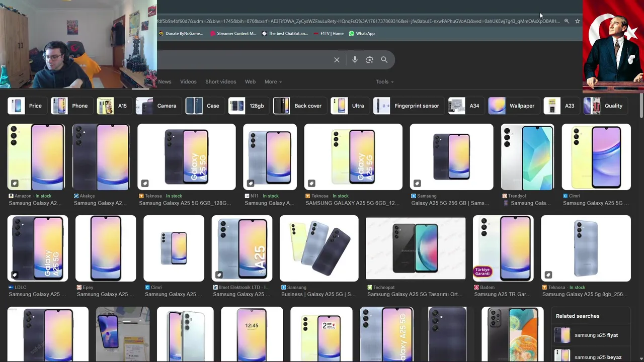Open the Streamer Content M... bookmark
Screen dimensions: 644x362
click(x=233, y=34)
